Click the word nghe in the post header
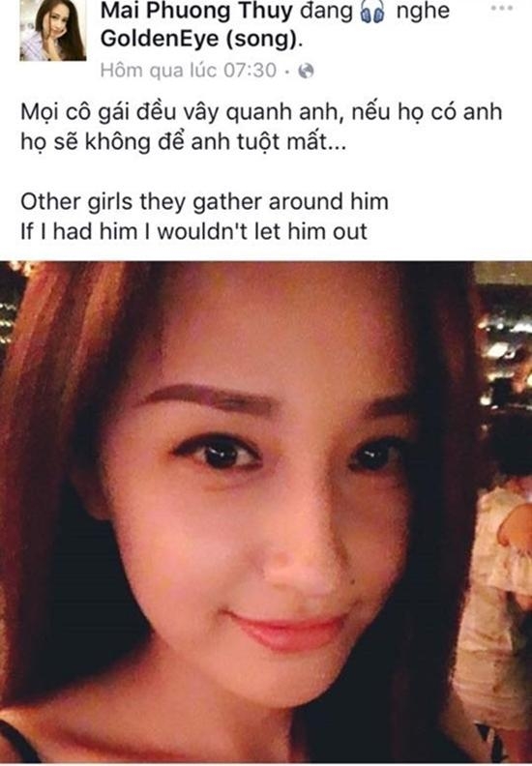532x766 pixels. pyautogui.click(x=423, y=14)
